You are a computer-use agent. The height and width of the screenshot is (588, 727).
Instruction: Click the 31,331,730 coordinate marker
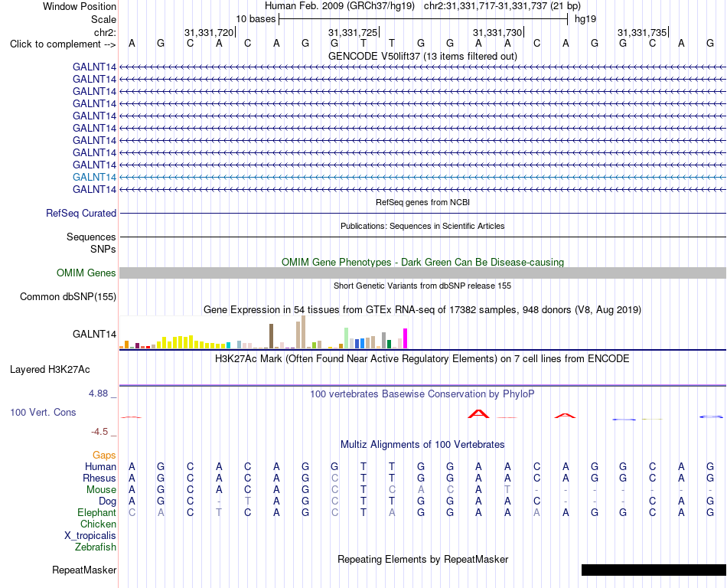pos(497,32)
